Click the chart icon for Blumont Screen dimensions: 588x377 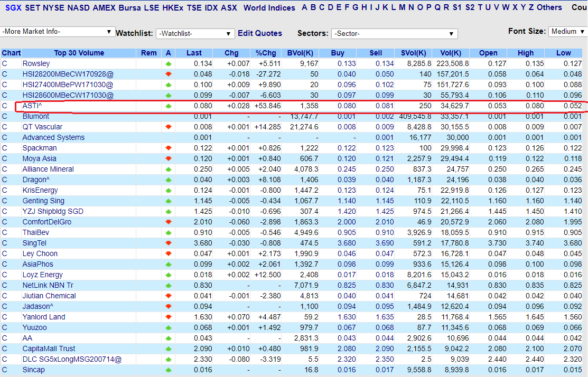pos(4,116)
